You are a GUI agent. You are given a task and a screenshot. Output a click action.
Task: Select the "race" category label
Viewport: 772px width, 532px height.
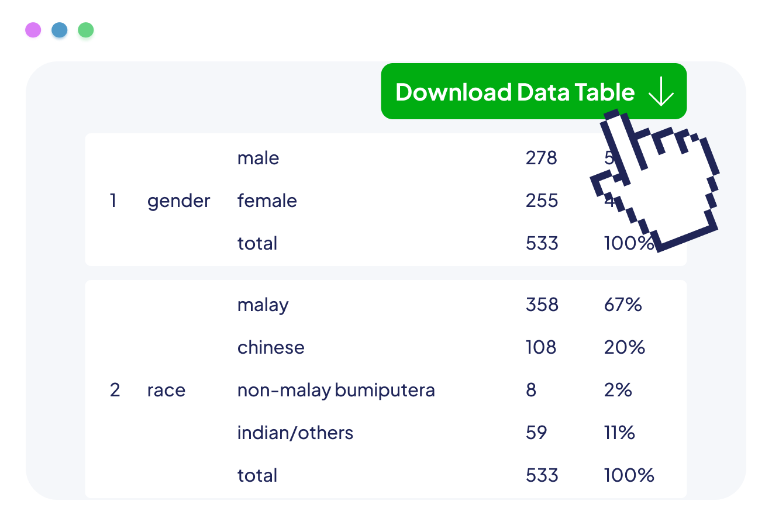pos(166,391)
